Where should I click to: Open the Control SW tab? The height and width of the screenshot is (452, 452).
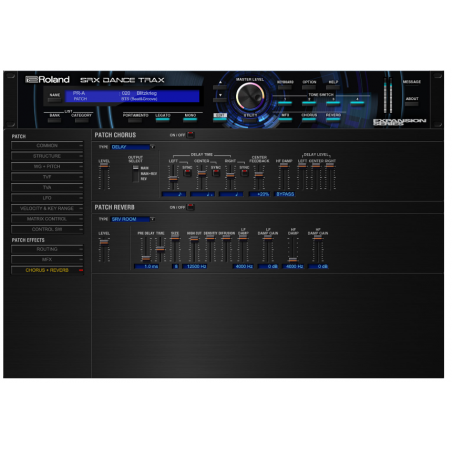47,229
